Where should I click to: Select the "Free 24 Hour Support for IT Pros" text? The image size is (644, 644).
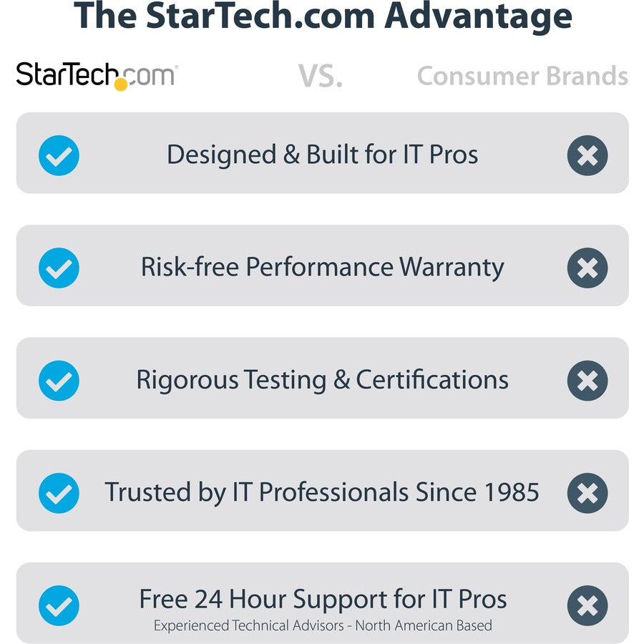point(323,599)
